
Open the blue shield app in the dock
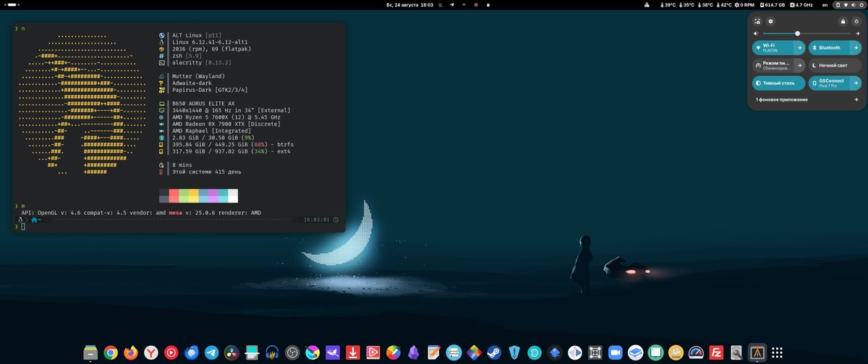tap(515, 352)
